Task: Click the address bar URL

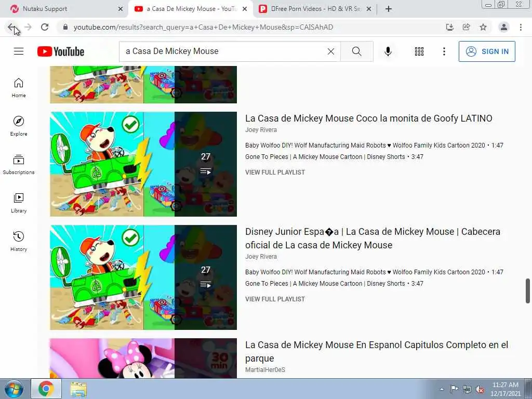Action: (x=203, y=27)
